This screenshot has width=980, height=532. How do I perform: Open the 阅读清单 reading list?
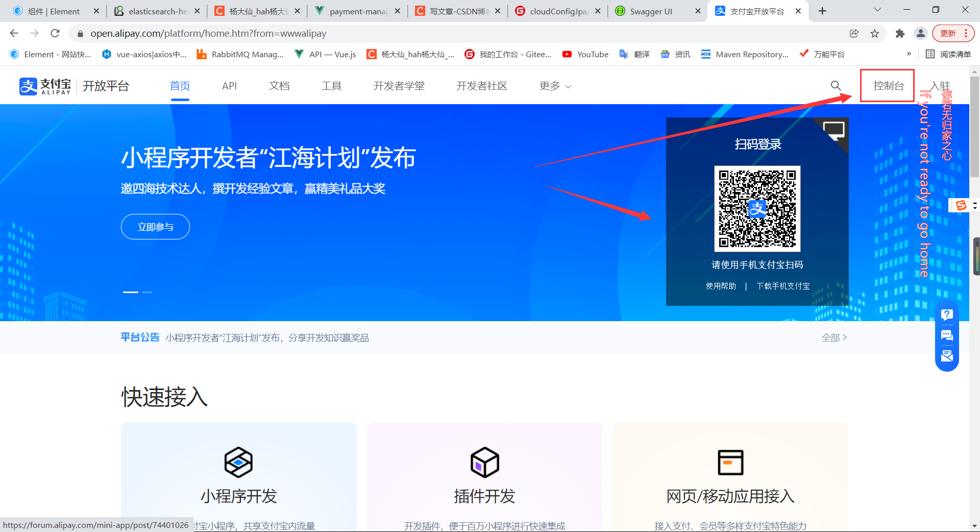pyautogui.click(x=948, y=54)
